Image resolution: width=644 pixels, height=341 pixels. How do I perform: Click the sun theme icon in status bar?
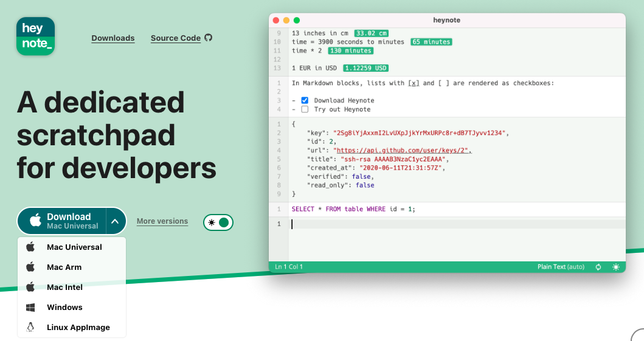pyautogui.click(x=615, y=267)
